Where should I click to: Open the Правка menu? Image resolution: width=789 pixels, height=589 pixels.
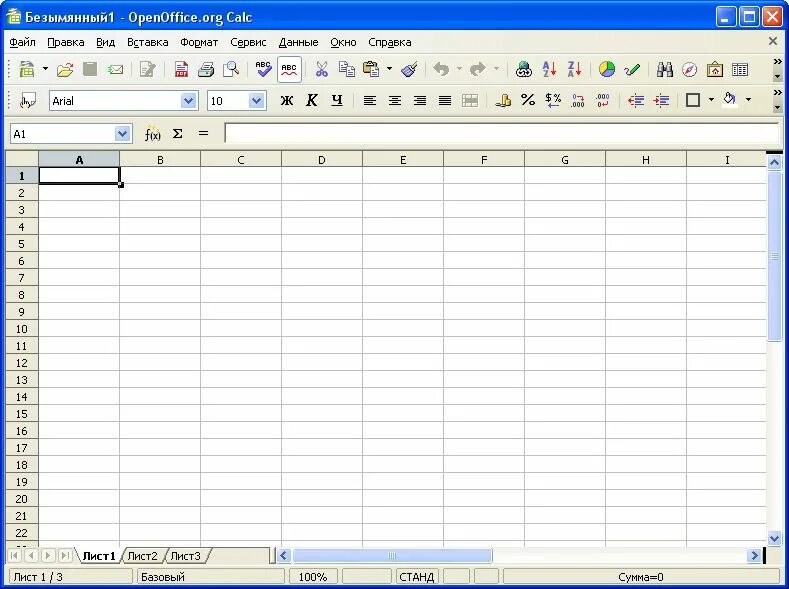(65, 42)
